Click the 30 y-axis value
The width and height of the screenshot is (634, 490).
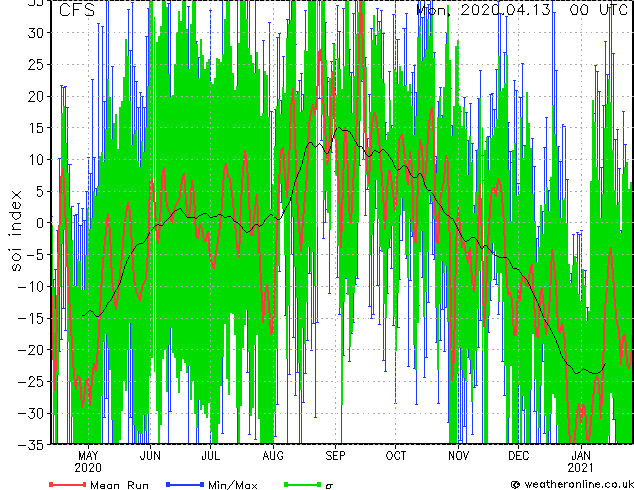(x=37, y=33)
